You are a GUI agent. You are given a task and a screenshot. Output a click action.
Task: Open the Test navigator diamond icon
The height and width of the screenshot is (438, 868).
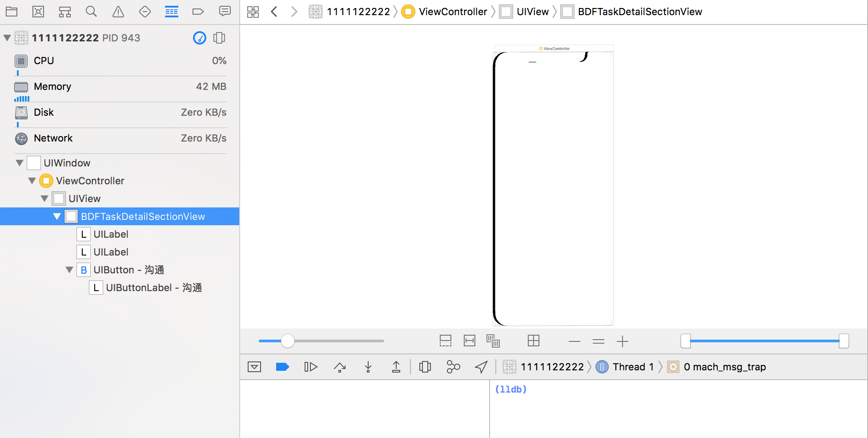(145, 12)
